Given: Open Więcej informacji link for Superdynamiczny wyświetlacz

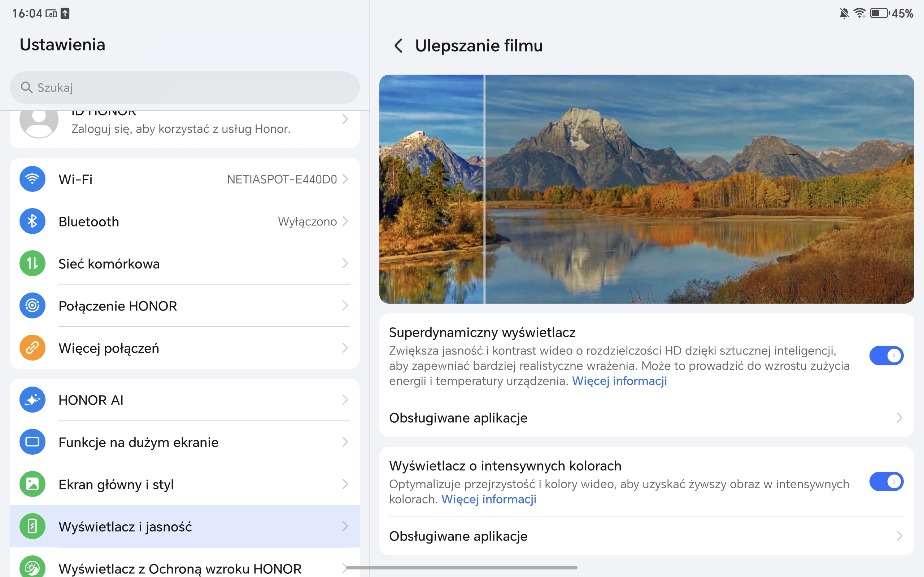Looking at the screenshot, I should pyautogui.click(x=619, y=381).
